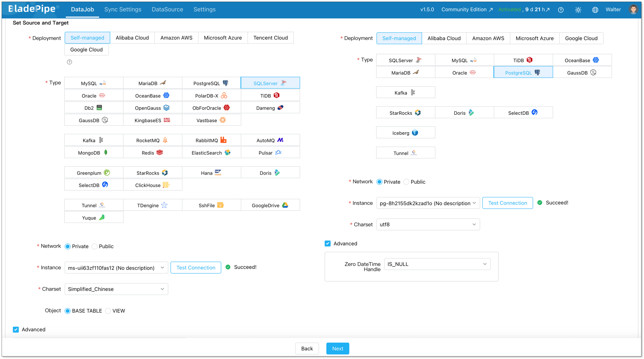This screenshot has height=359, width=644.
Task: Expand the Zero DateTime Handle dropdown
Action: click(x=437, y=264)
